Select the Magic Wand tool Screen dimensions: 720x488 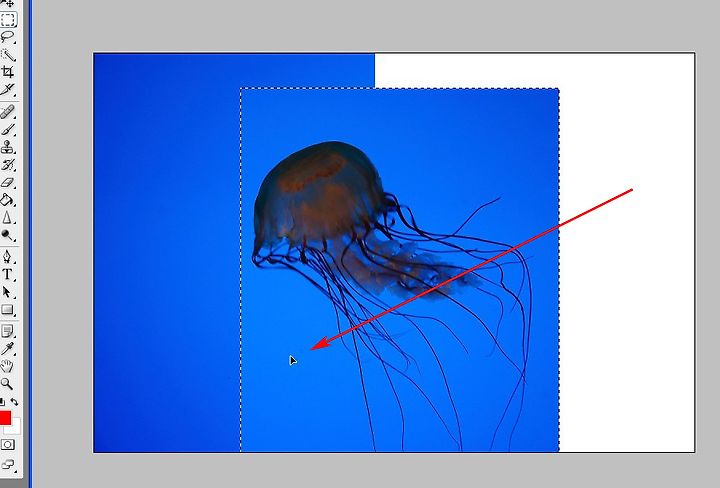pos(8,55)
